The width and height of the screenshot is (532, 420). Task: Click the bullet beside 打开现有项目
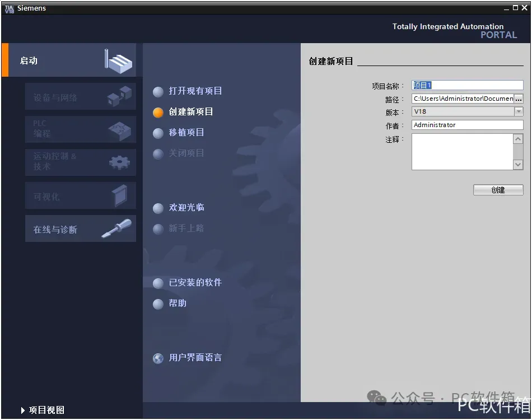pyautogui.click(x=158, y=92)
